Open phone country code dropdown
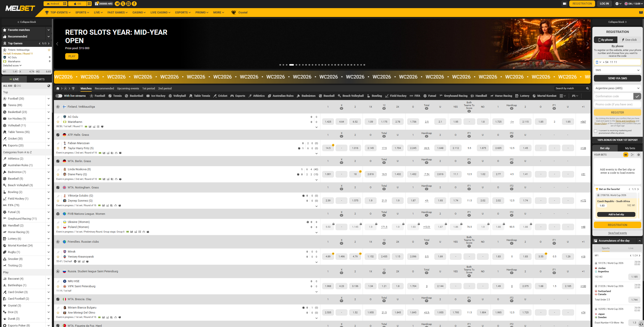The height and width of the screenshot is (327, 644). [x=599, y=62]
